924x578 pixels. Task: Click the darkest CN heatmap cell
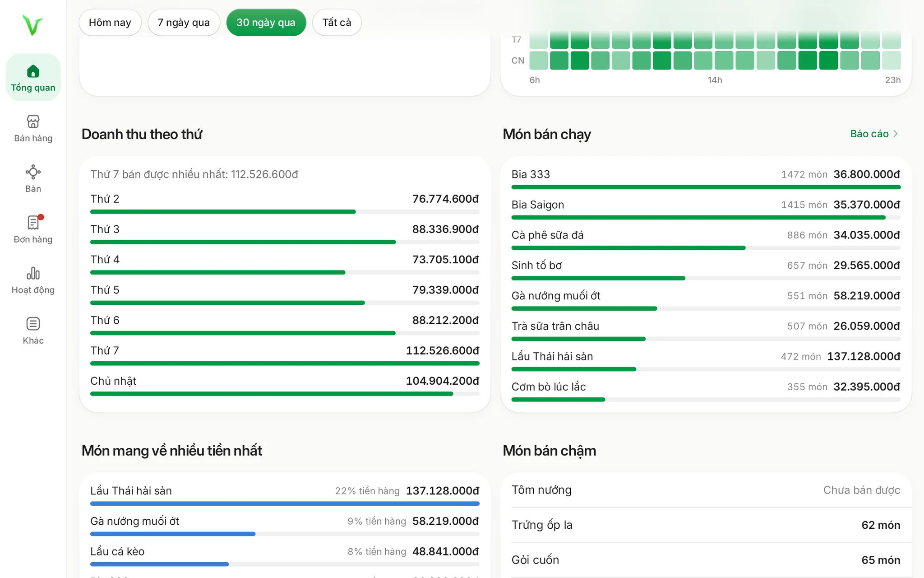tap(828, 60)
